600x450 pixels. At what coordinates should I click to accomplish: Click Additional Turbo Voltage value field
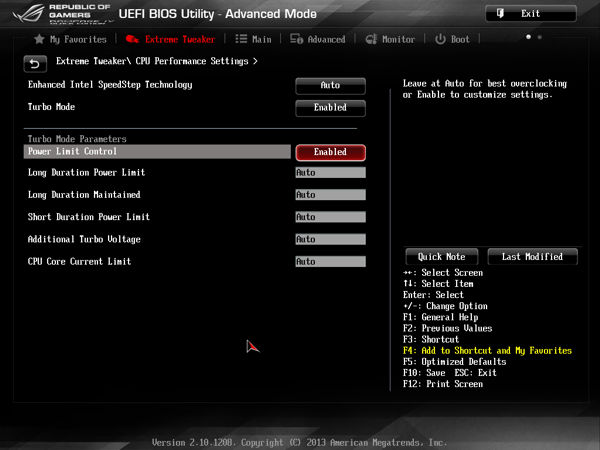tap(331, 239)
